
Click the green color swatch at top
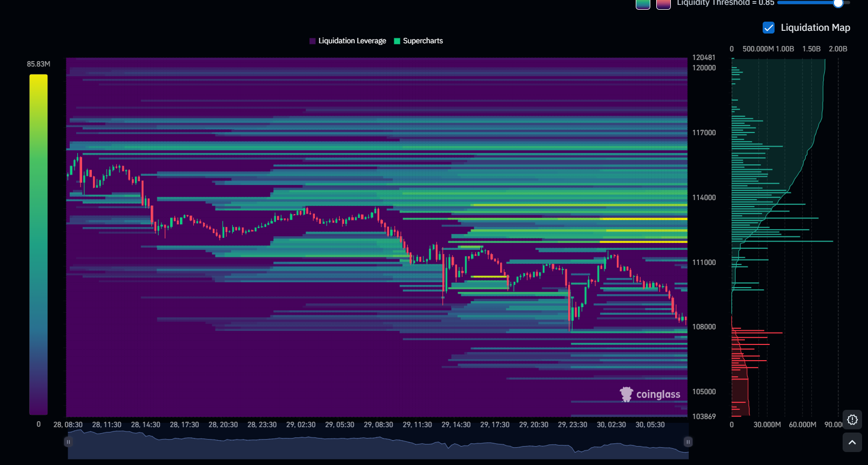[643, 4]
